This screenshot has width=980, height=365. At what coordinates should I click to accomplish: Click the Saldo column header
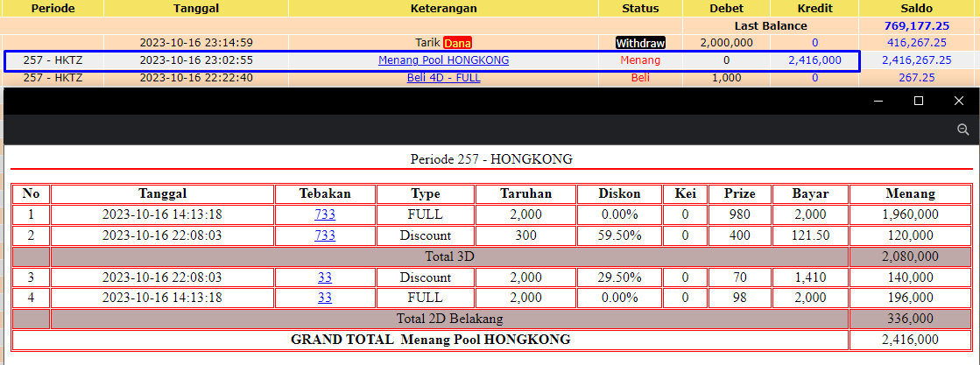point(917,9)
